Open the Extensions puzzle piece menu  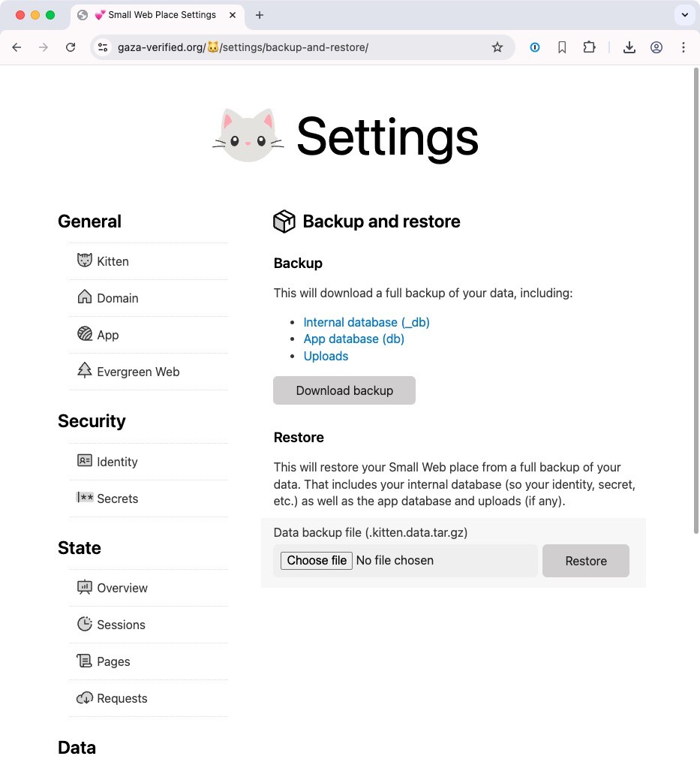[x=590, y=47]
